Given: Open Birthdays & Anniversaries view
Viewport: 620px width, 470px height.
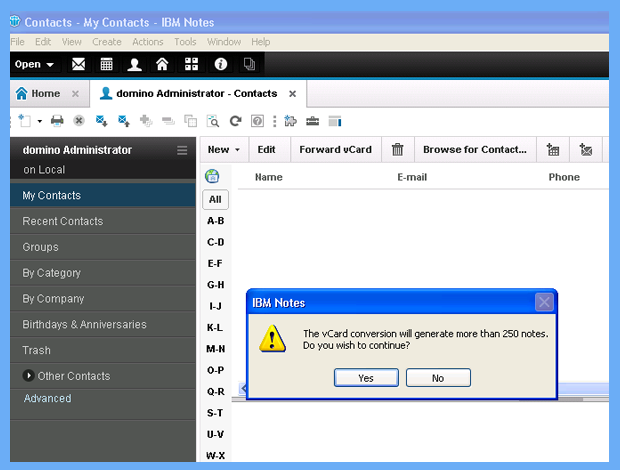Looking at the screenshot, I should coord(103,324).
